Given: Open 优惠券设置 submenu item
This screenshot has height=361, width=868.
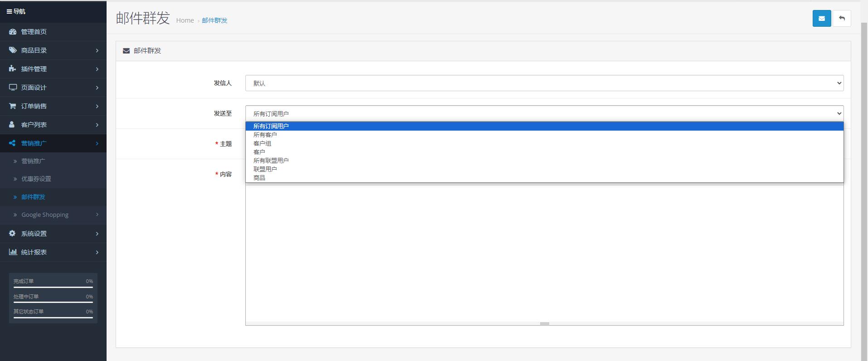Looking at the screenshot, I should [x=36, y=179].
